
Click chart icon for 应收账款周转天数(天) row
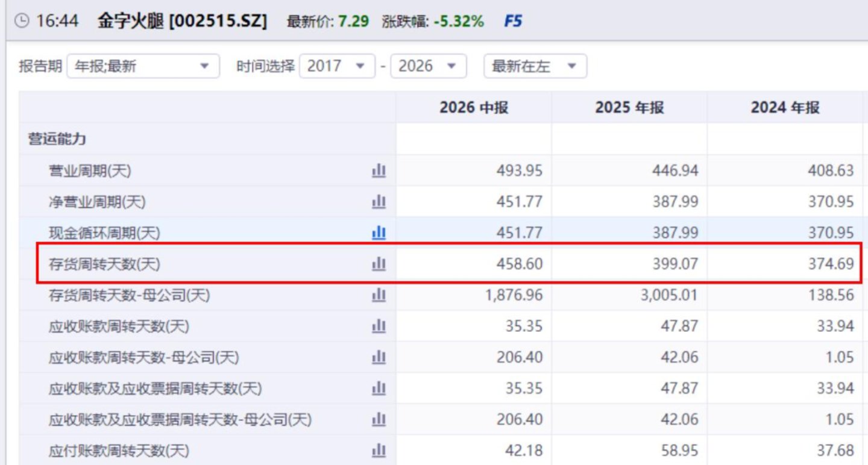[379, 326]
